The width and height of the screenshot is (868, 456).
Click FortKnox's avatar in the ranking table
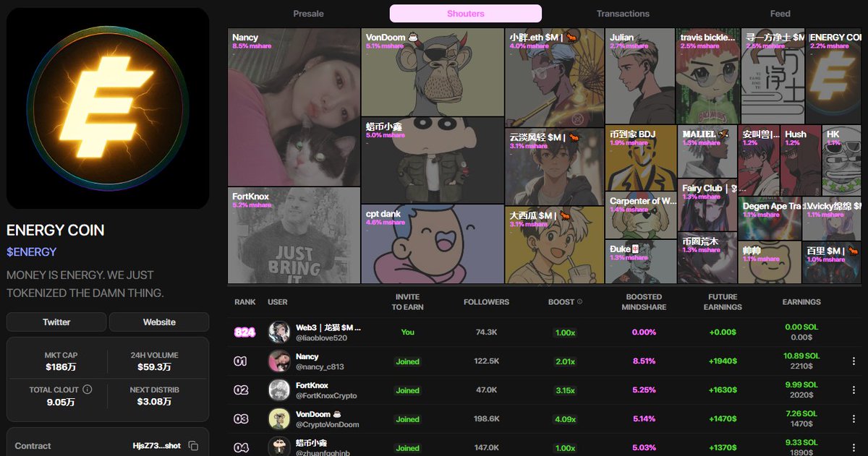click(279, 390)
